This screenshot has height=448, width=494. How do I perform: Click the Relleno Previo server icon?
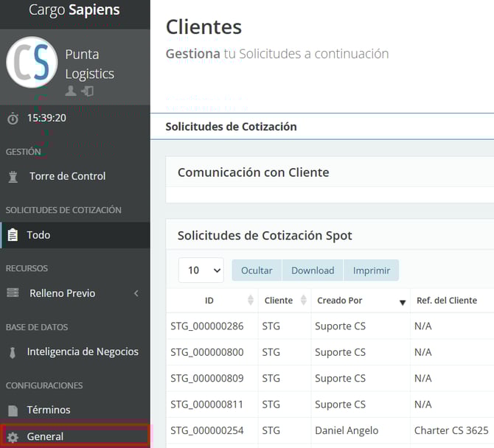click(x=13, y=293)
